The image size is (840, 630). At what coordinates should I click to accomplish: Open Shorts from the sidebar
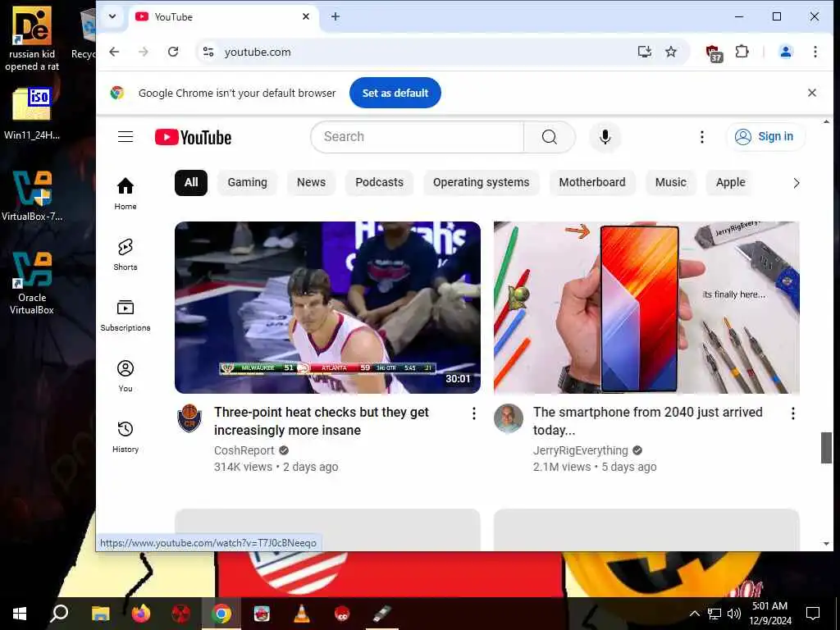click(126, 254)
